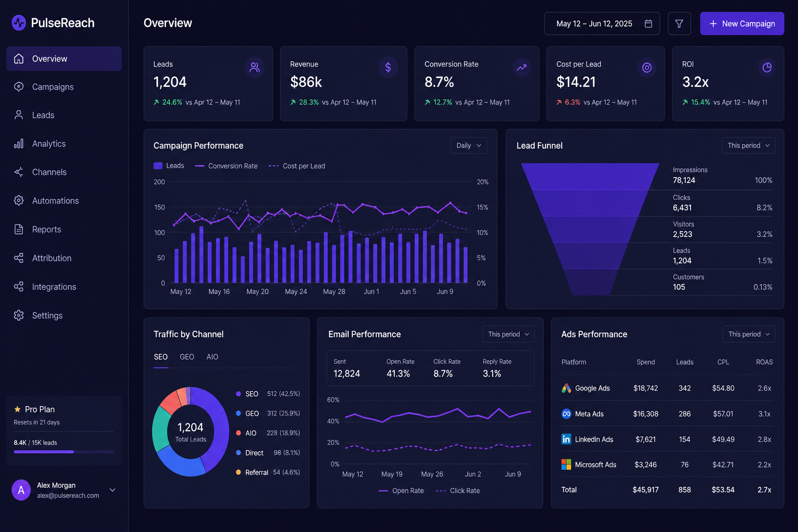The width and height of the screenshot is (798, 532).
Task: Toggle Referral entry in donut legend
Action: coord(268,472)
